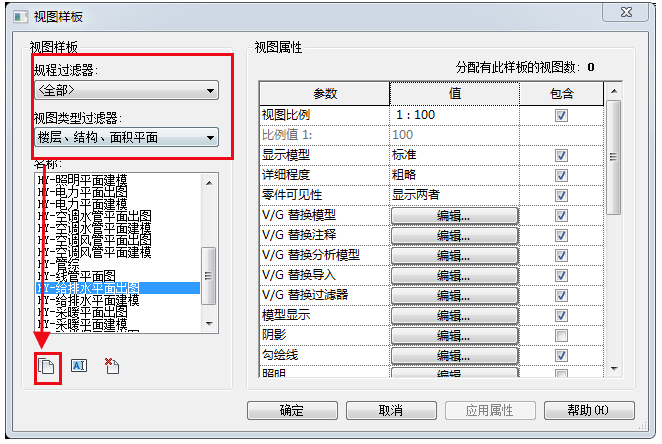Enable include checkbox for 阴影
Viewport: 662px width, 444px height.
[x=561, y=336]
